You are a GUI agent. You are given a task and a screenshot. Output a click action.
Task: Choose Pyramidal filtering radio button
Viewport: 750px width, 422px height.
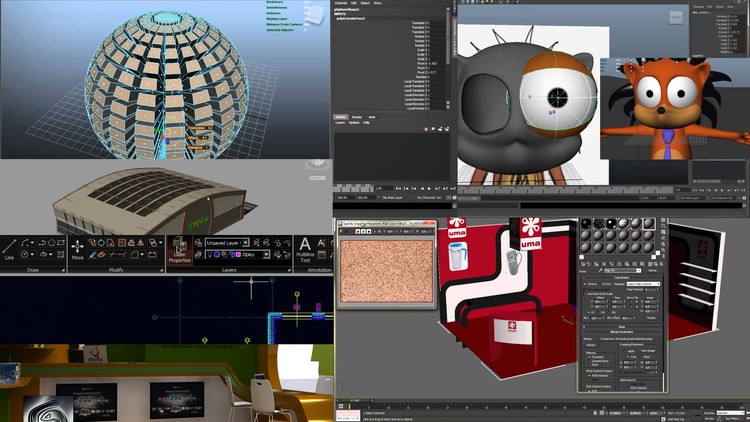(589, 357)
